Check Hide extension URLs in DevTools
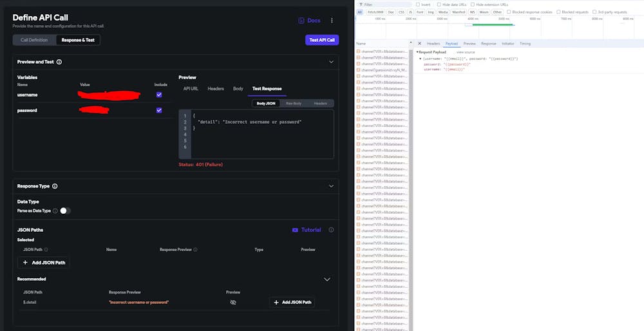This screenshot has height=331, width=644. [473, 5]
